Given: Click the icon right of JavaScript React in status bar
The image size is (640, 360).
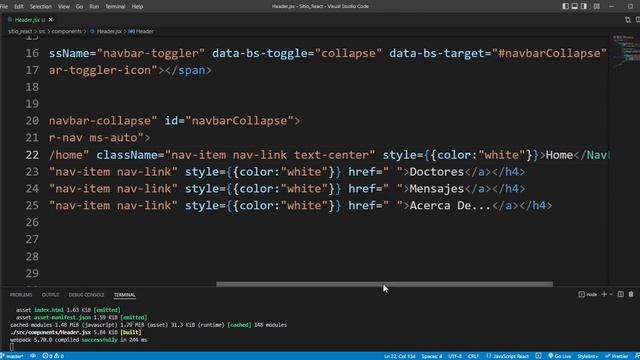Looking at the screenshot, I should pos(538,356).
